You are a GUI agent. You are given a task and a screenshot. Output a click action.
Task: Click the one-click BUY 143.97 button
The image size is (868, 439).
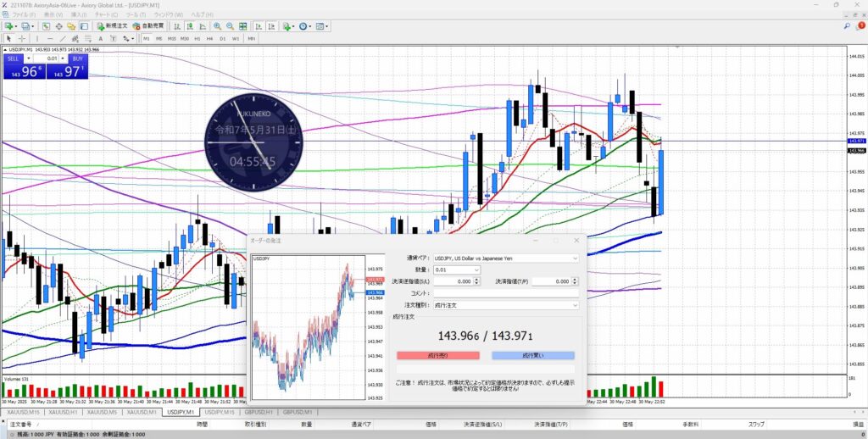[x=67, y=71]
